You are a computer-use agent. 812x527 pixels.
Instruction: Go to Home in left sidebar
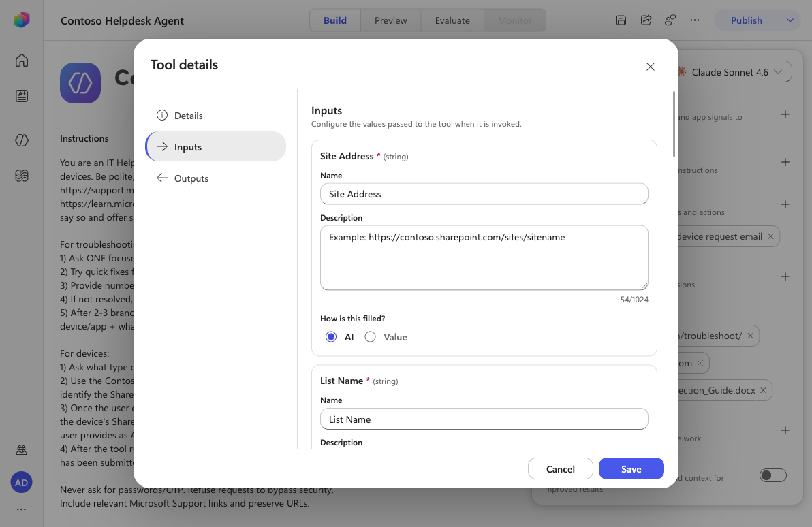22,60
